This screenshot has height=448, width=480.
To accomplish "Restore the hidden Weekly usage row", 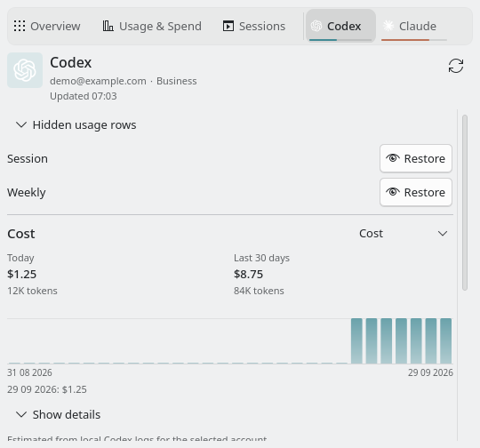I will 416,192.
